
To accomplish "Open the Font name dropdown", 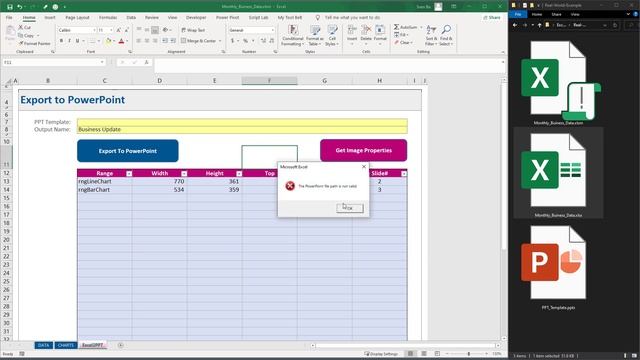I will click(94, 30).
